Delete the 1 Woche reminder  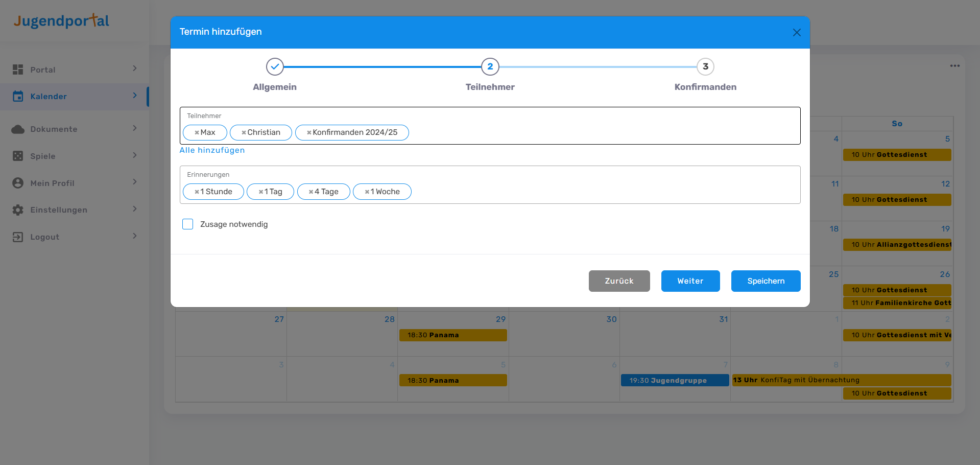coord(367,192)
